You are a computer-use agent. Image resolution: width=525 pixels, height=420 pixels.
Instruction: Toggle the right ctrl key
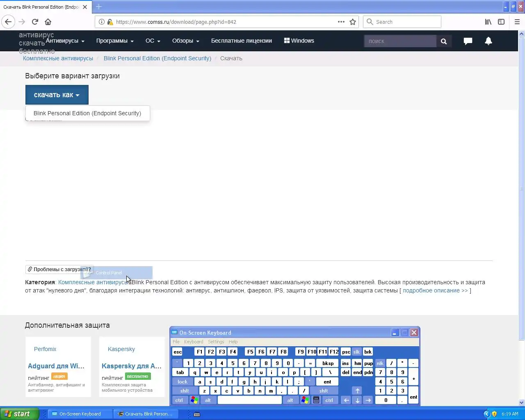pyautogui.click(x=329, y=400)
